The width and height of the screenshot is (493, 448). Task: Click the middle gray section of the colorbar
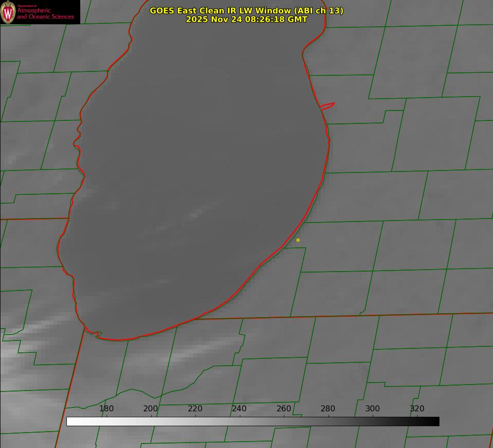point(253,421)
